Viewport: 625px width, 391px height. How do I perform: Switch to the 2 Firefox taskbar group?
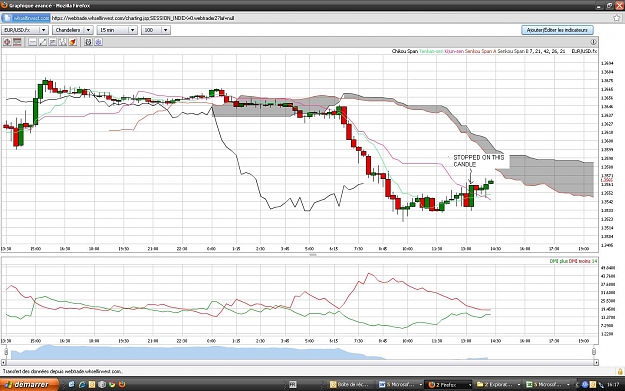tap(449, 385)
